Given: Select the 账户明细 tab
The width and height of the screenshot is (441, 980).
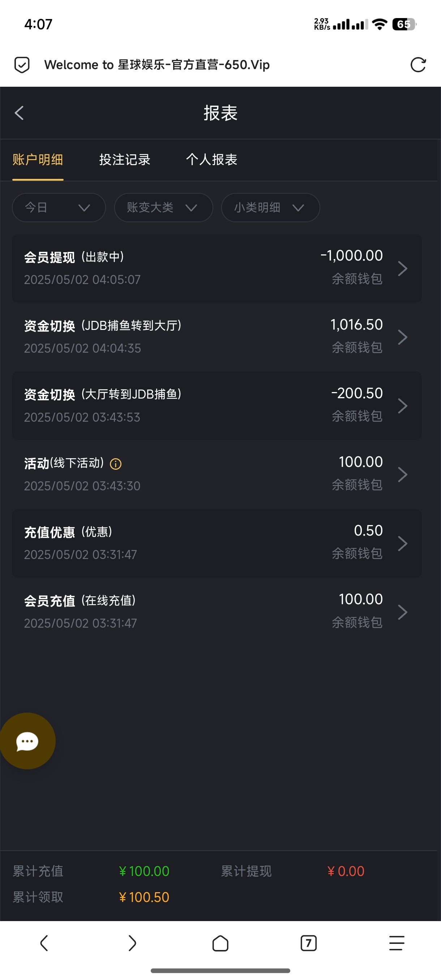Looking at the screenshot, I should (38, 160).
